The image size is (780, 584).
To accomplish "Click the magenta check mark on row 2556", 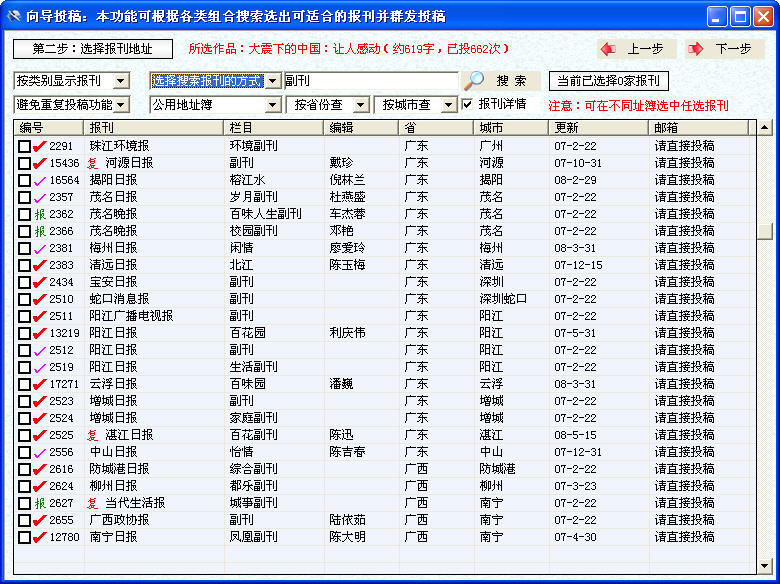I will pyautogui.click(x=39, y=453).
